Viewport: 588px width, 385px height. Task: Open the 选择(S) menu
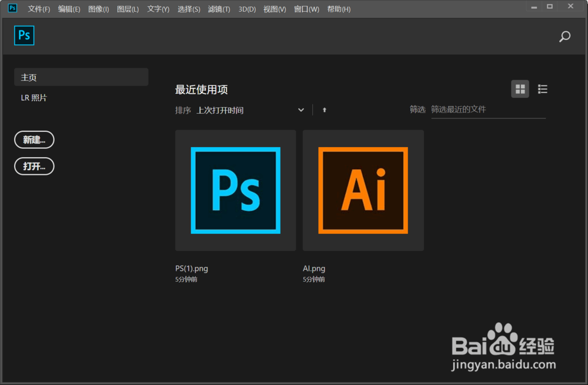click(189, 9)
